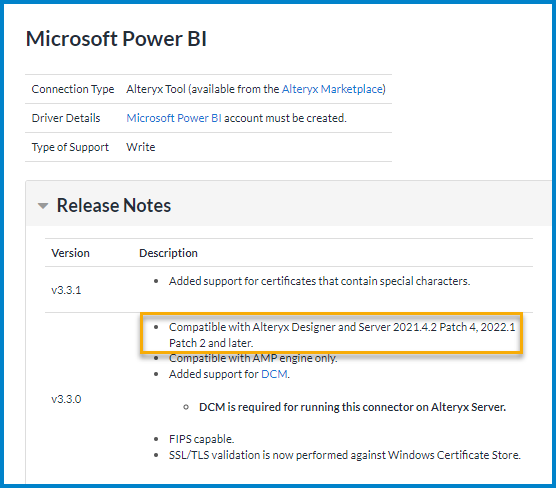
Task: Click the Write support value
Action: coord(141,147)
